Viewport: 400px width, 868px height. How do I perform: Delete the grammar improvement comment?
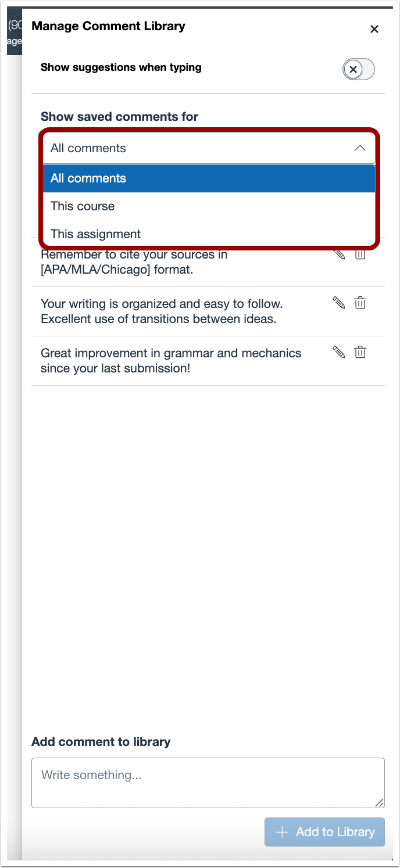point(360,351)
